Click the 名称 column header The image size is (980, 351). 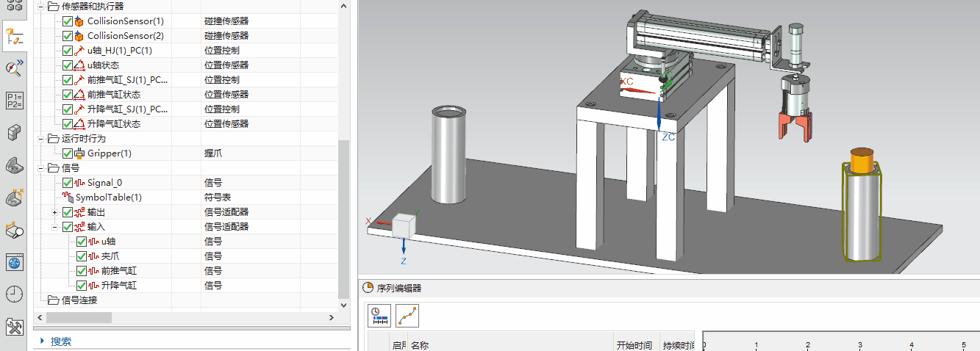tap(420, 345)
